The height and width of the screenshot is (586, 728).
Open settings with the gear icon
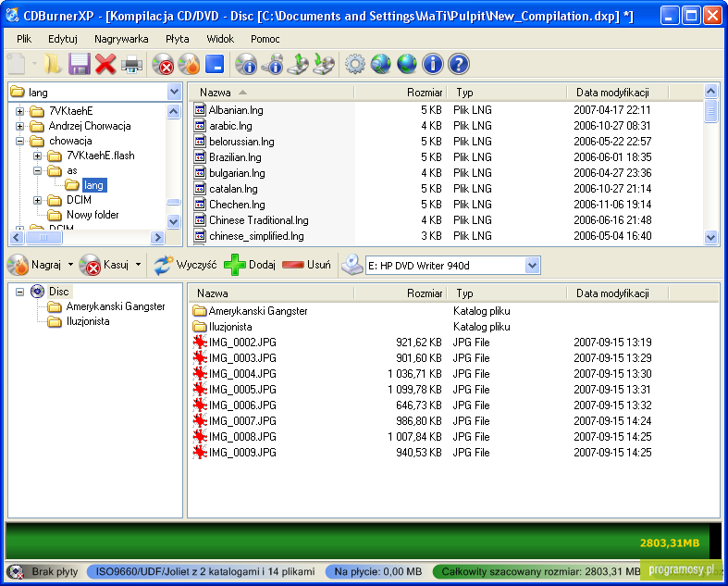(355, 64)
